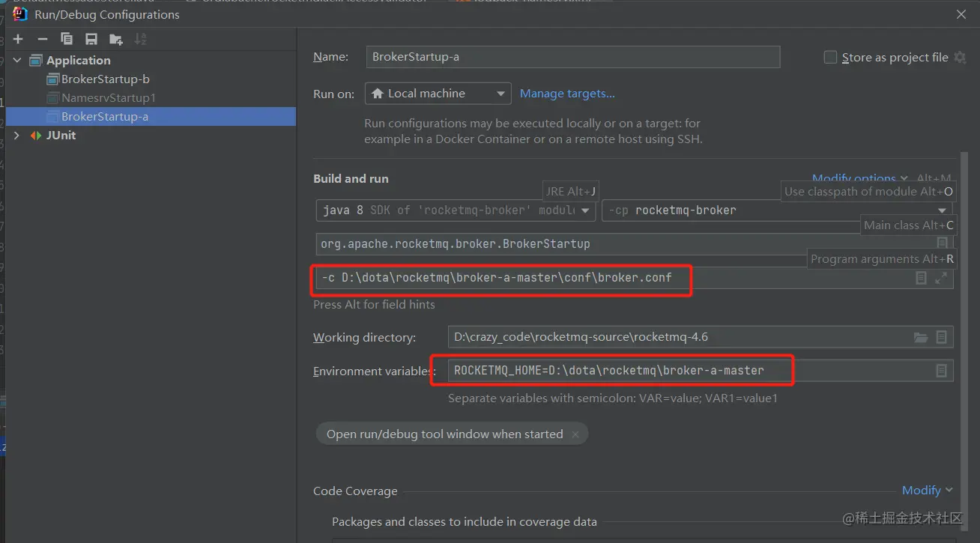980x543 pixels.
Task: Collapse the Application tree node
Action: tap(17, 61)
